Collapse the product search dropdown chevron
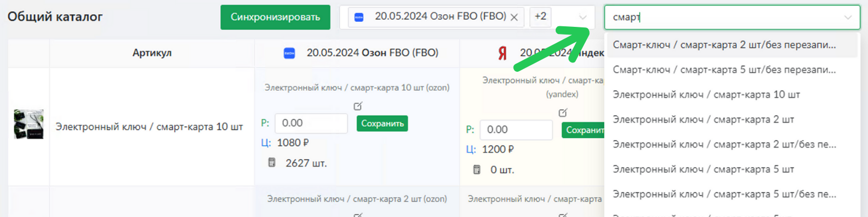868x217 pixels. [x=848, y=17]
